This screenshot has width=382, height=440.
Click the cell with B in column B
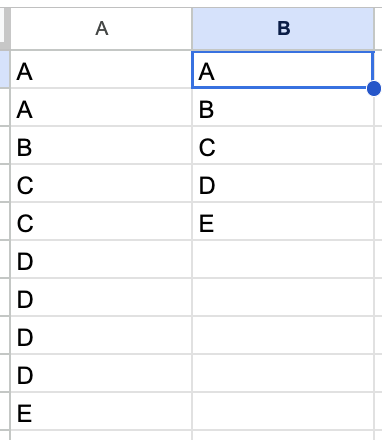283,107
